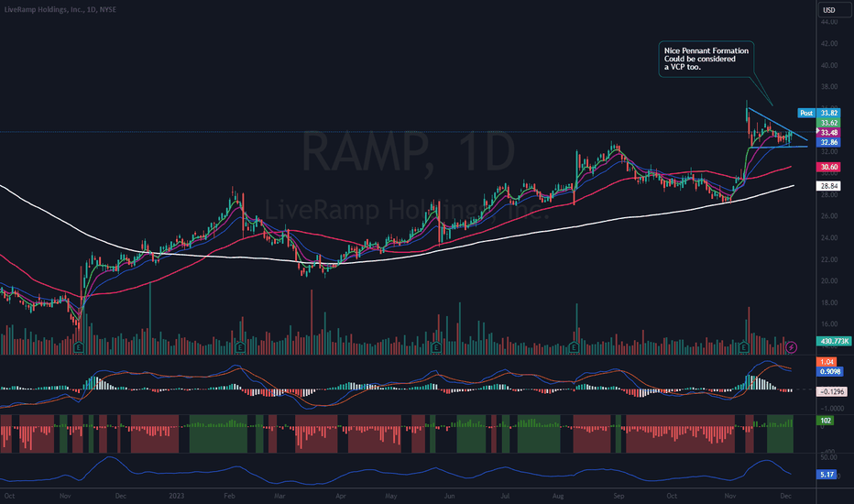Open the November 2023 earnings E marker
The image size is (854, 504).
[744, 347]
